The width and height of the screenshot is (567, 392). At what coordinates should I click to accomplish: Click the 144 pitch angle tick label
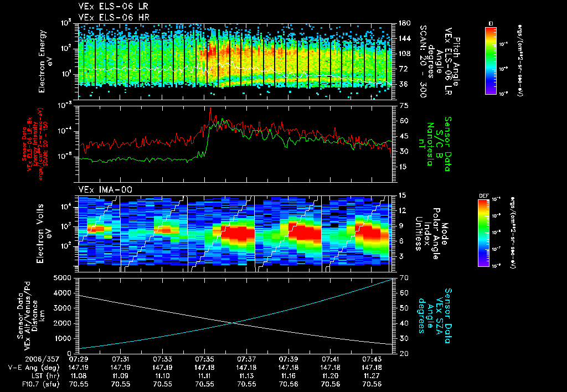404,38
